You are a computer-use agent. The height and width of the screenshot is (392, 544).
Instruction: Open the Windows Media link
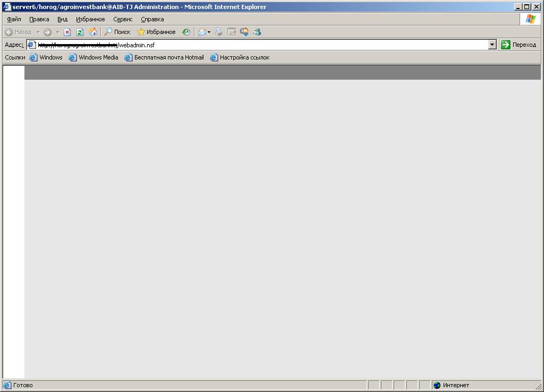pos(93,57)
